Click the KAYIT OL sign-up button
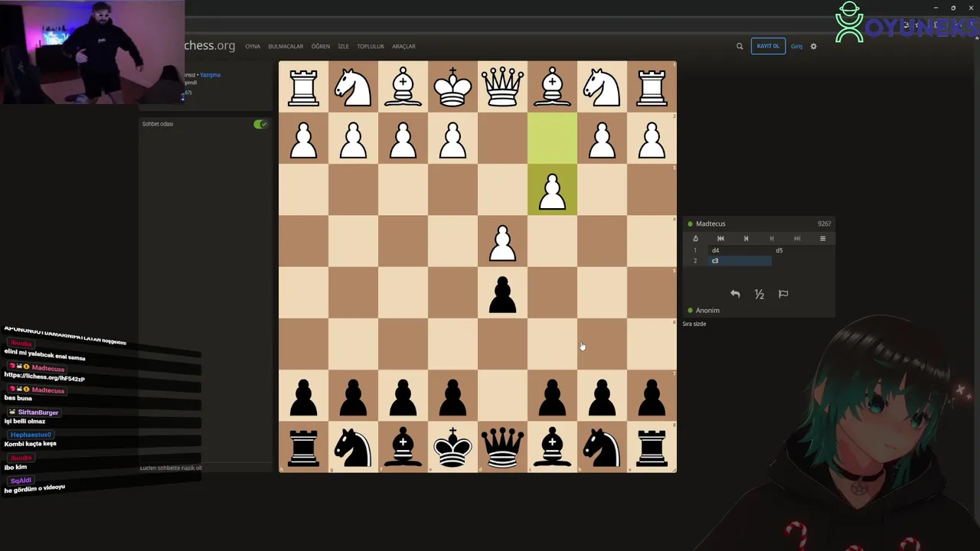 pos(768,46)
